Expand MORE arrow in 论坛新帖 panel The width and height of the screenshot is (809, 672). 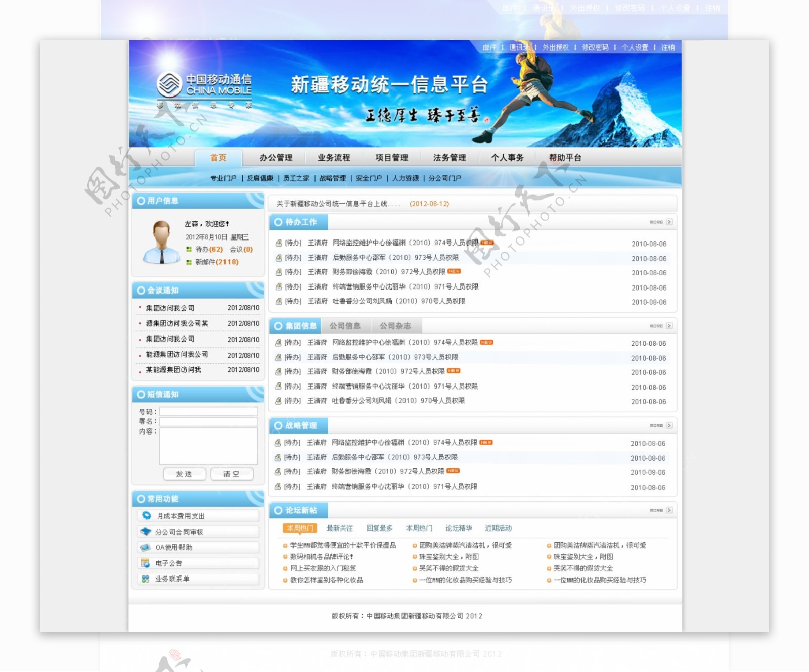(669, 510)
